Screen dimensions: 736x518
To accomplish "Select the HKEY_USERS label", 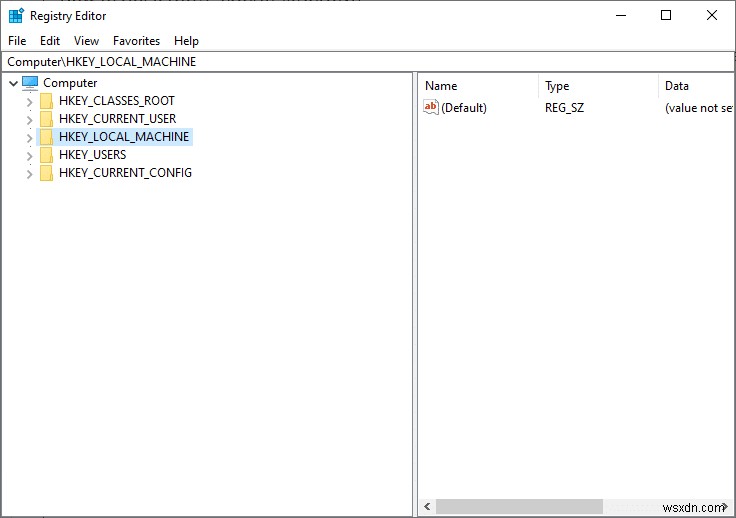I will (92, 155).
